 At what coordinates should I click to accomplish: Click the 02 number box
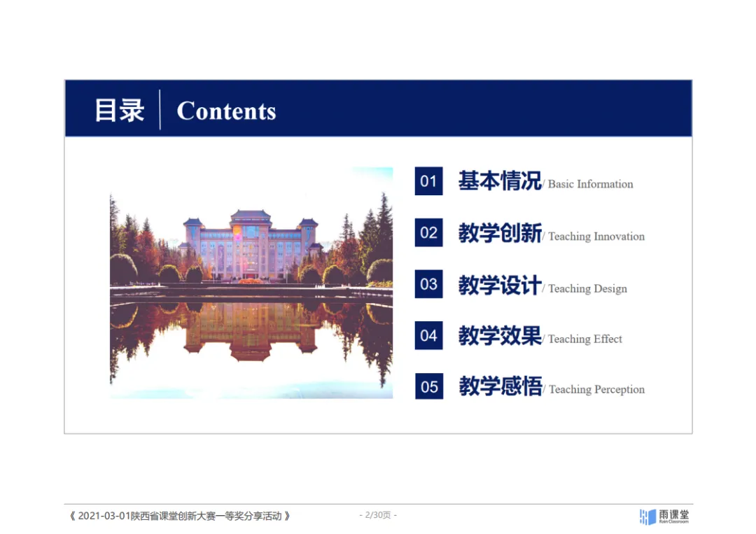tap(428, 232)
